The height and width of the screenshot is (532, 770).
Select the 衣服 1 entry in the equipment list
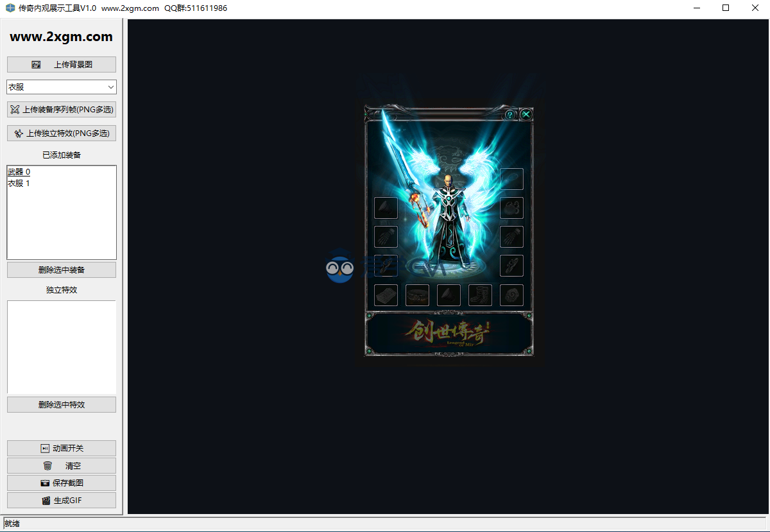click(19, 184)
